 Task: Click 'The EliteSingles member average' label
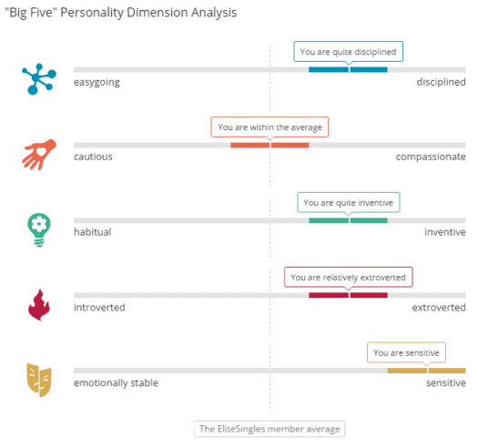point(270,429)
